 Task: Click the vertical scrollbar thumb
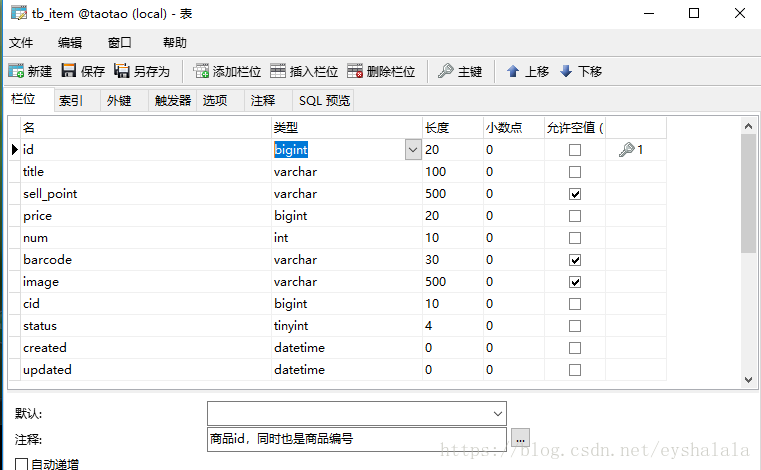[748, 194]
